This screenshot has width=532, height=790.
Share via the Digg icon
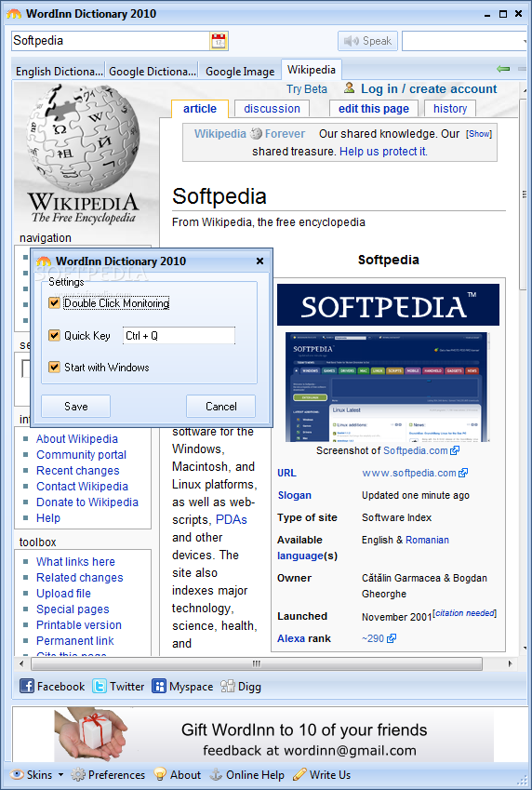[227, 686]
